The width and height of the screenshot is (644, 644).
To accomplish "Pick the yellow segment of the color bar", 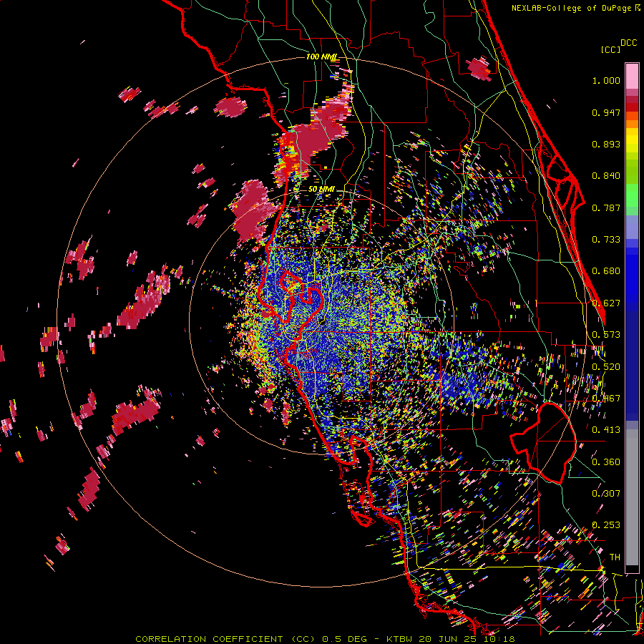I will (x=632, y=141).
